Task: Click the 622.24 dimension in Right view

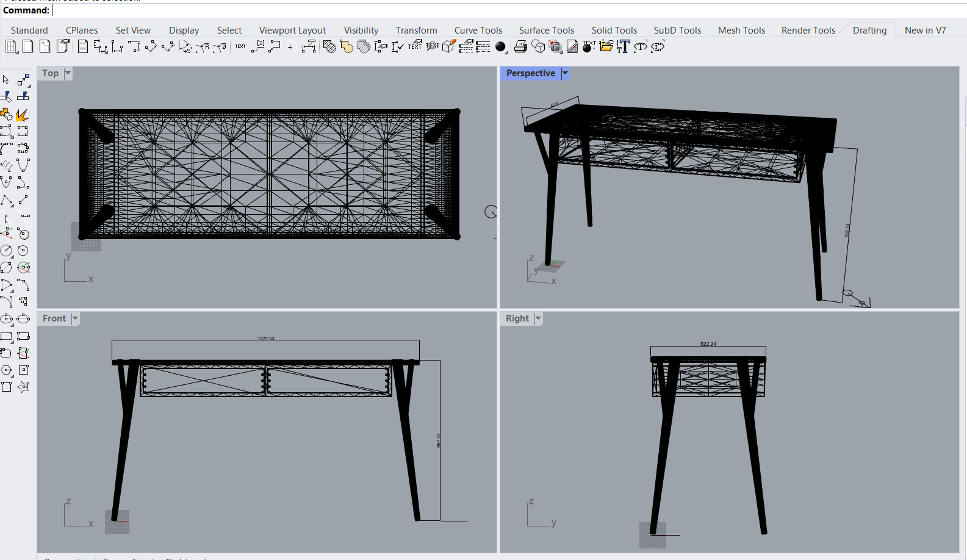Action: (708, 344)
